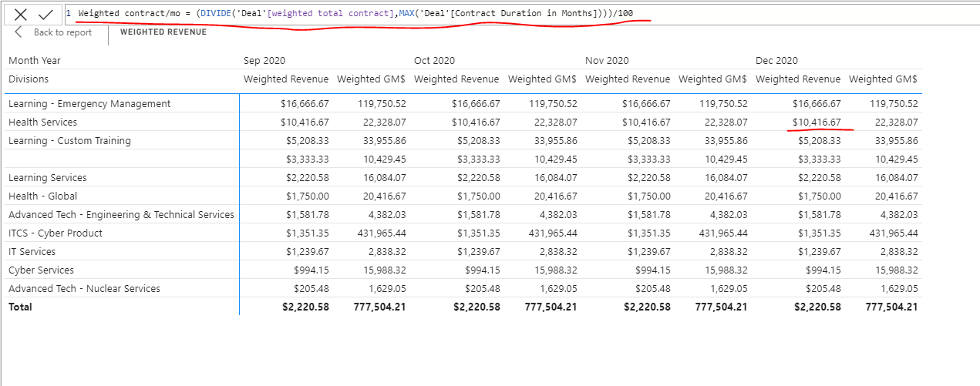Screen dimensions: 980x386
Task: Cancel the formula edit with X icon
Action: click(21, 14)
